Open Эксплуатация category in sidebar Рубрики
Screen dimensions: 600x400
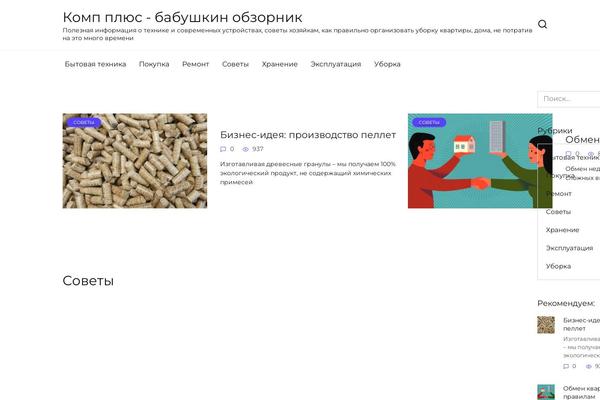[x=569, y=248]
